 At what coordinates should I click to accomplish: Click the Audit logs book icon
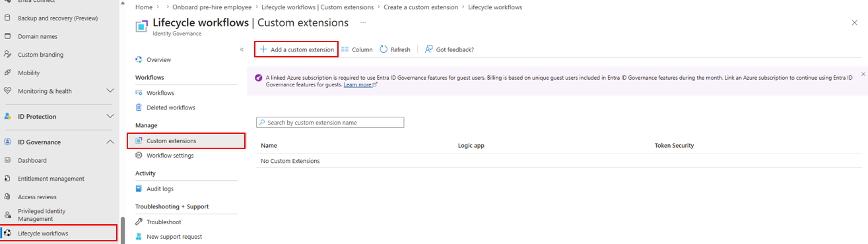point(139,189)
